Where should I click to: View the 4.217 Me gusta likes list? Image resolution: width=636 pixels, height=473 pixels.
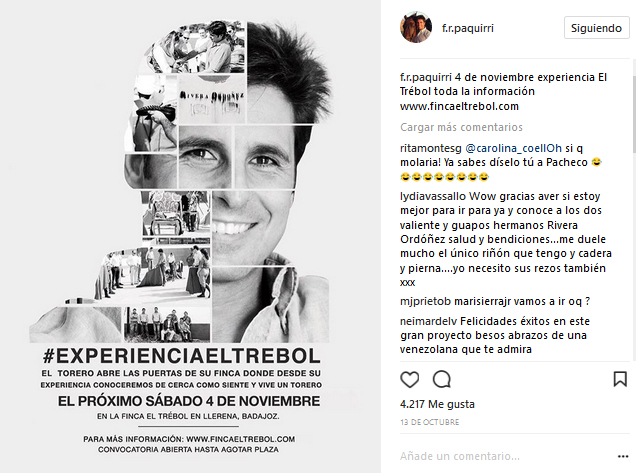coord(437,404)
